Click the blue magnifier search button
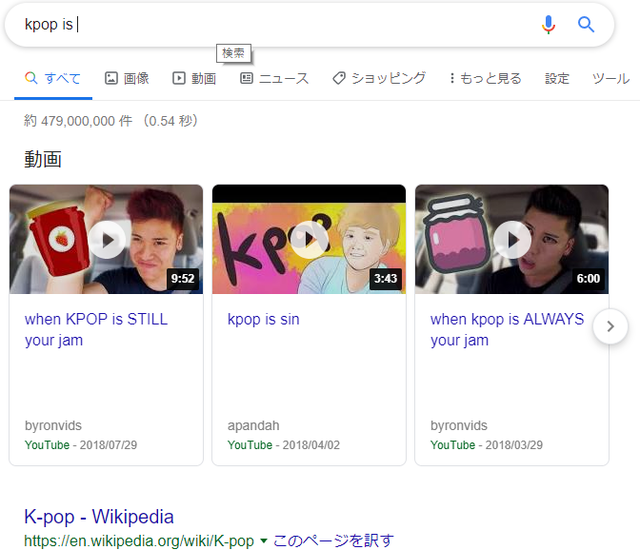Viewport: 640px width, 550px height. point(586,24)
